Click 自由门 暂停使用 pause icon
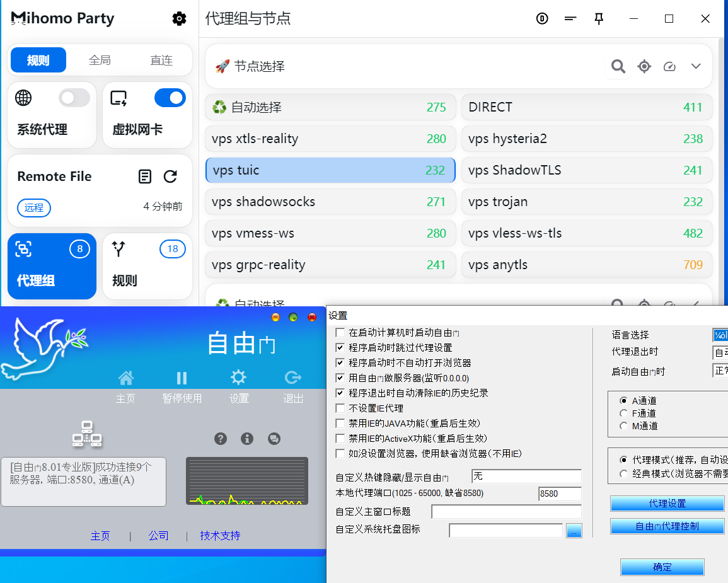Image resolution: width=728 pixels, height=583 pixels. click(182, 378)
